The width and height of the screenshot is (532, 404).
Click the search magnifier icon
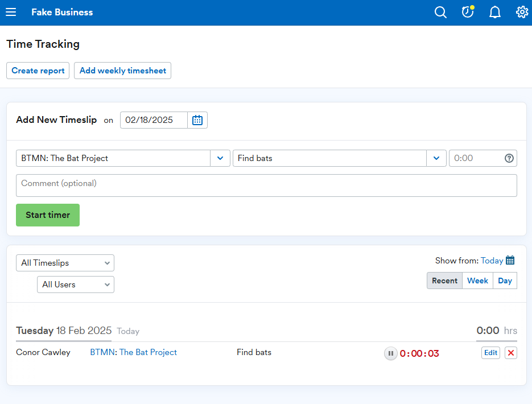(x=440, y=12)
